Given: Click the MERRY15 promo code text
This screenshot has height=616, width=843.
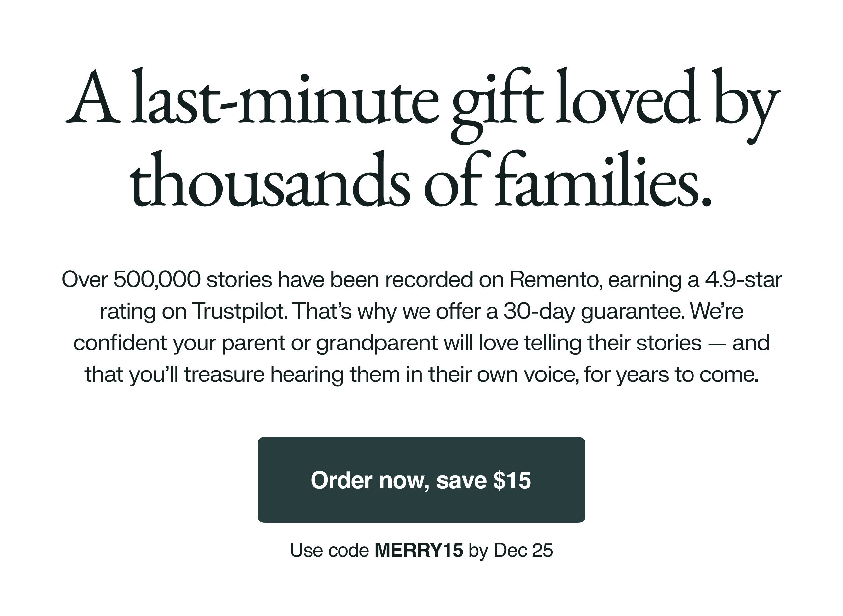Looking at the screenshot, I should tap(419, 550).
